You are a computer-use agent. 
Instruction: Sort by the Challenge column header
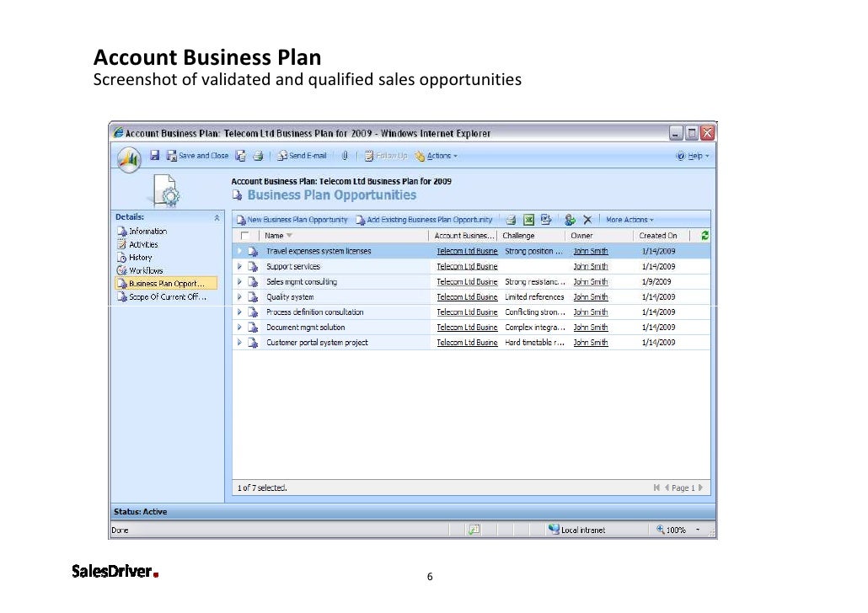click(530, 236)
